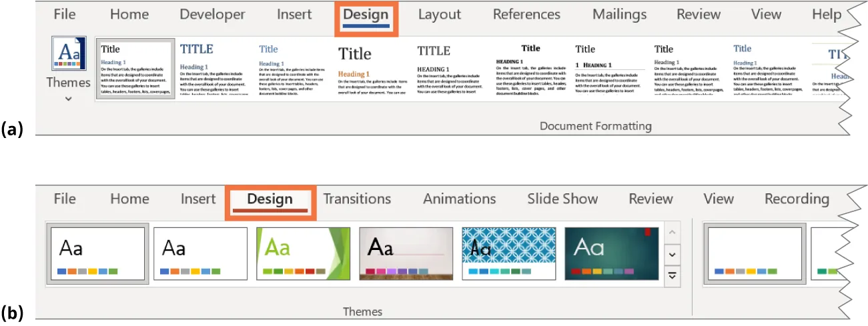
Task: Select the dark teal theme with red tab
Action: click(x=611, y=253)
